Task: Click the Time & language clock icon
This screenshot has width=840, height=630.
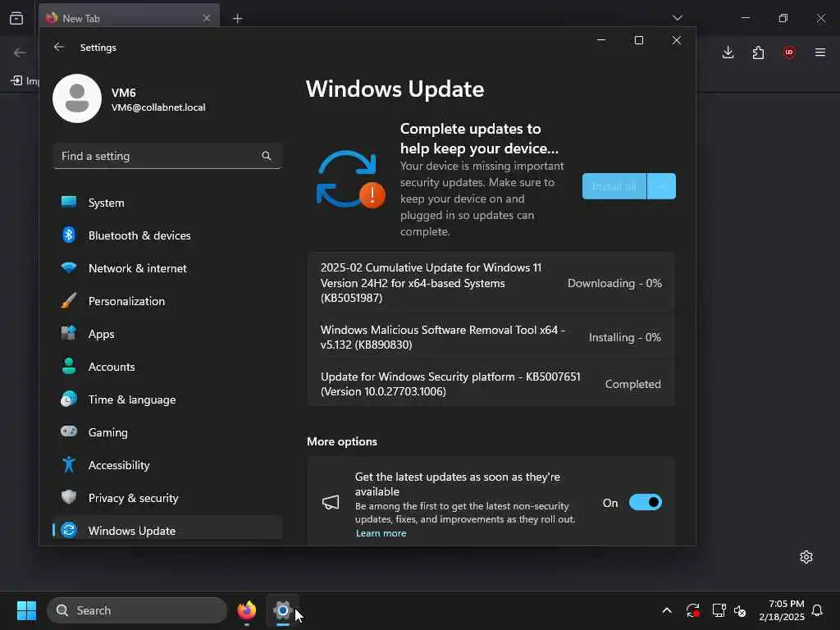Action: (69, 399)
